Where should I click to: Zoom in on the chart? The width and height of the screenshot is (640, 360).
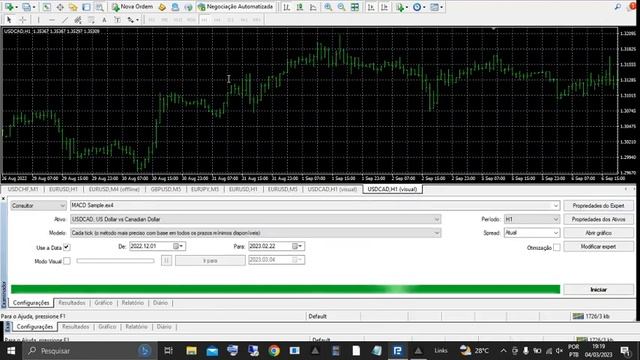pyautogui.click(x=328, y=7)
